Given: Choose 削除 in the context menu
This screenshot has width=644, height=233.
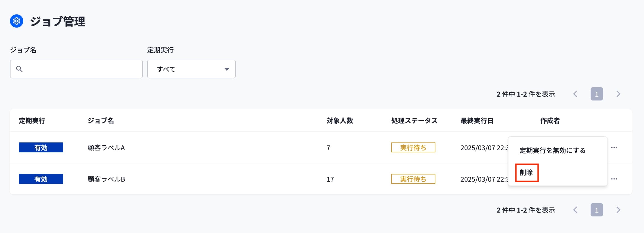Looking at the screenshot, I should (526, 173).
